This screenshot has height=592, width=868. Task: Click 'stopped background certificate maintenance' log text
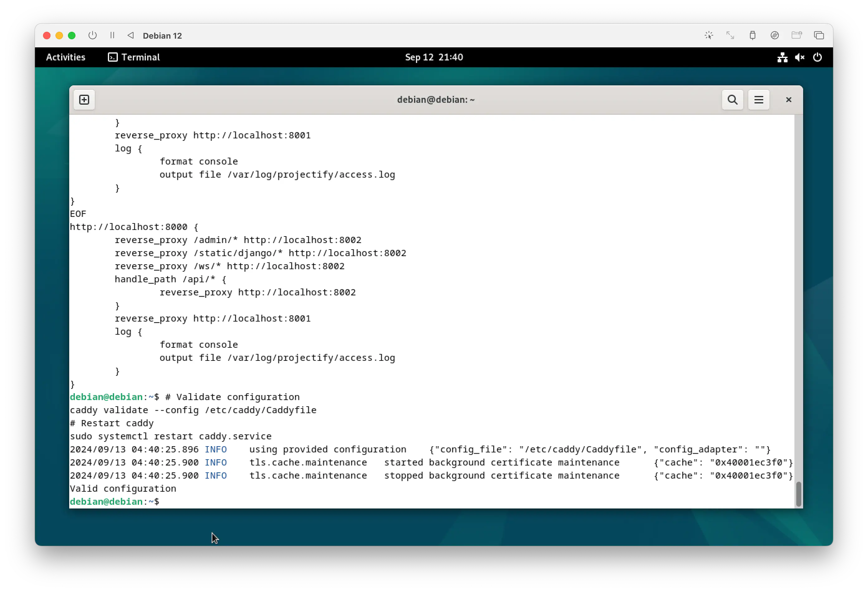[502, 475]
